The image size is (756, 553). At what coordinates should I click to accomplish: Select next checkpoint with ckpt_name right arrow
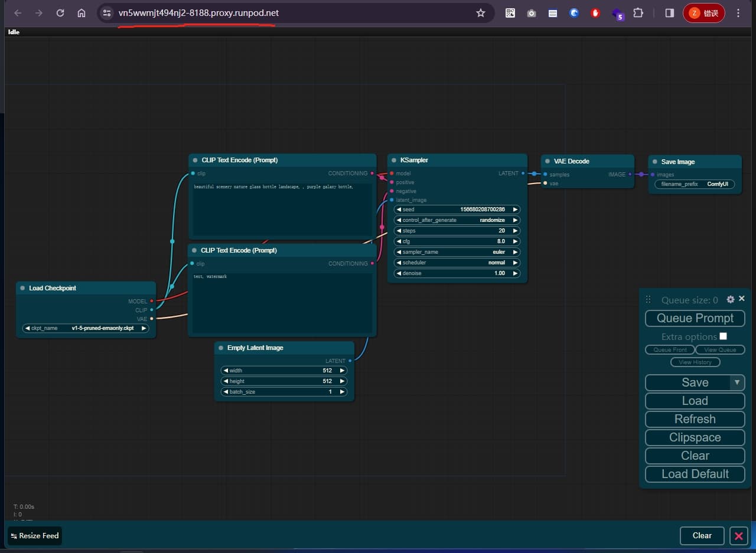click(144, 328)
